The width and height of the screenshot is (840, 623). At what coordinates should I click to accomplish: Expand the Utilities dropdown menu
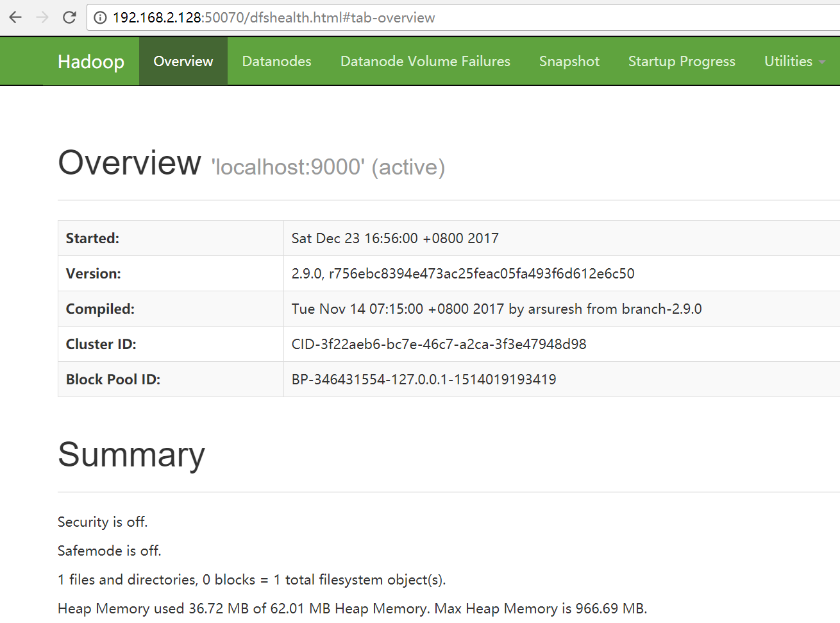coord(788,62)
